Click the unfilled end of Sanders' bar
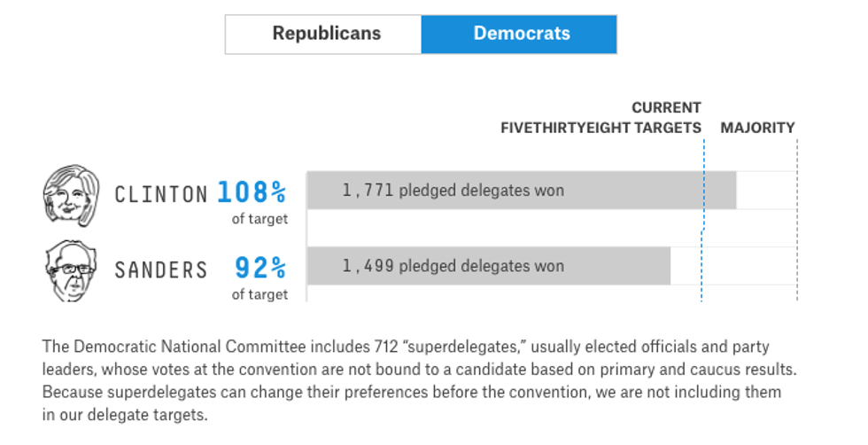This screenshot has height=445, width=868. (733, 266)
